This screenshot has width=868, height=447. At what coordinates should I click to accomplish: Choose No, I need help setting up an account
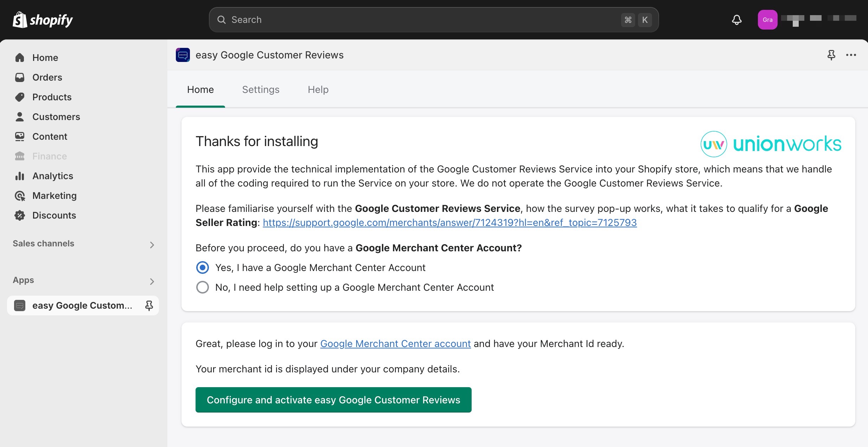202,287
